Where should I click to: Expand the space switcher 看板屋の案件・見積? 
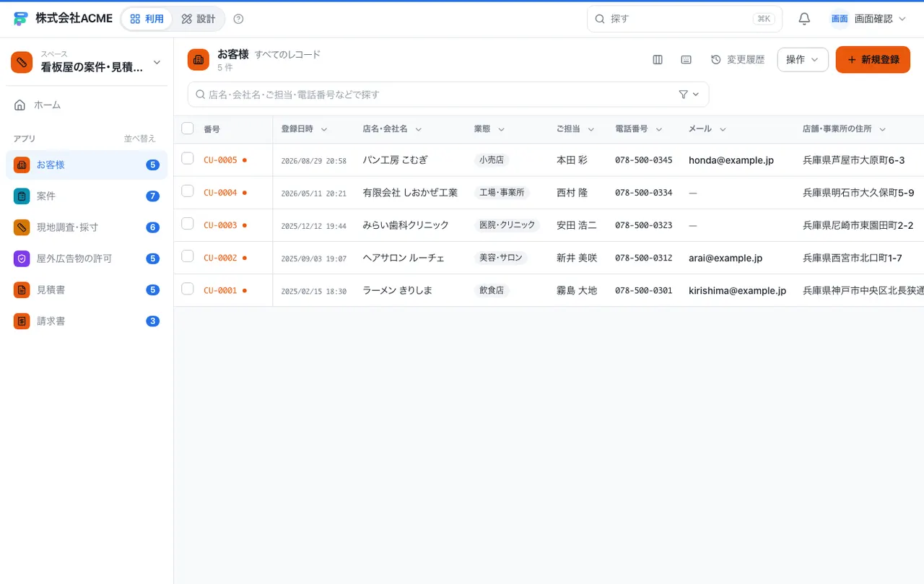(x=87, y=62)
